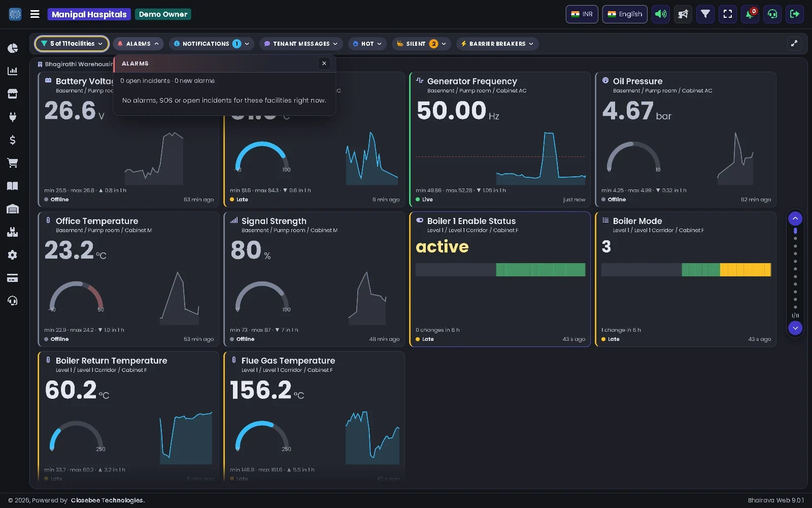Open the notification bell in header
Screen dimensions: 812x508
point(750,14)
